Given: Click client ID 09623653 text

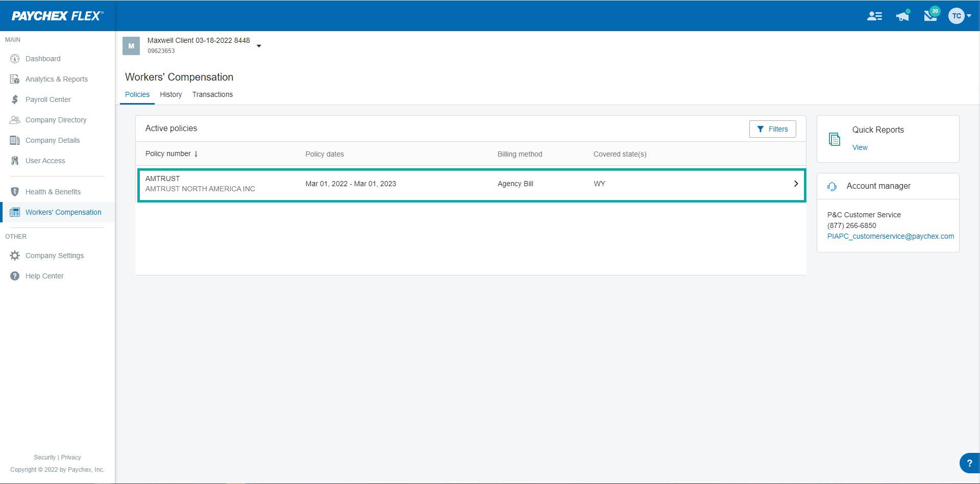Looking at the screenshot, I should [x=161, y=51].
